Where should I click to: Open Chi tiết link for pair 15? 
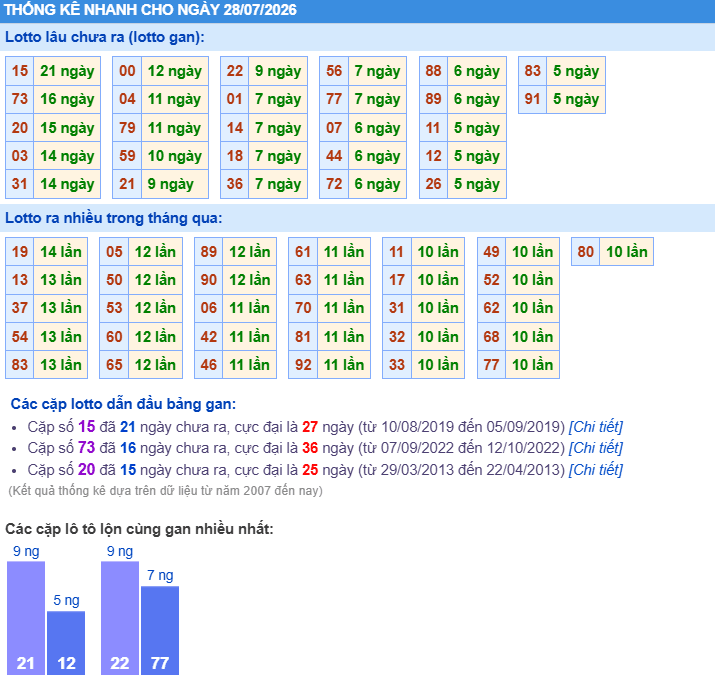tap(595, 427)
